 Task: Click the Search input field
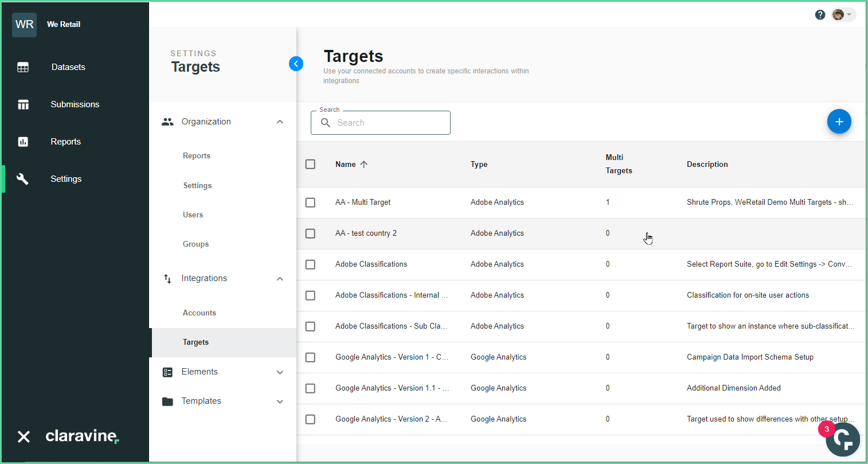coord(381,123)
